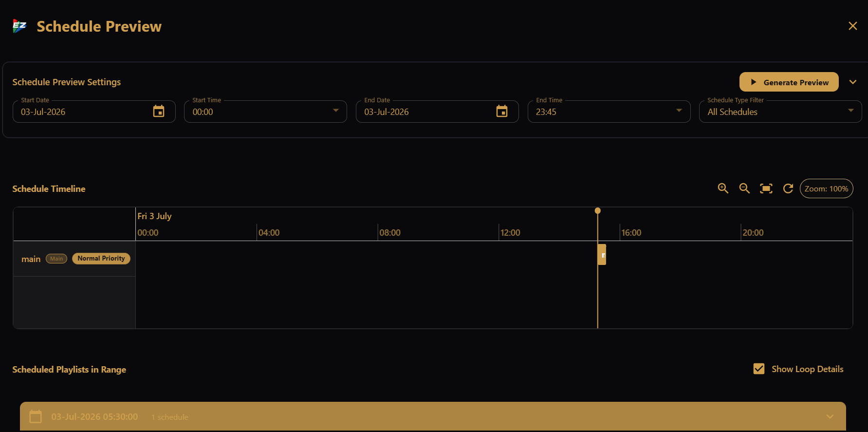Click the Main badge in the schedule row
Screen dimensions: 868x432
coord(56,259)
